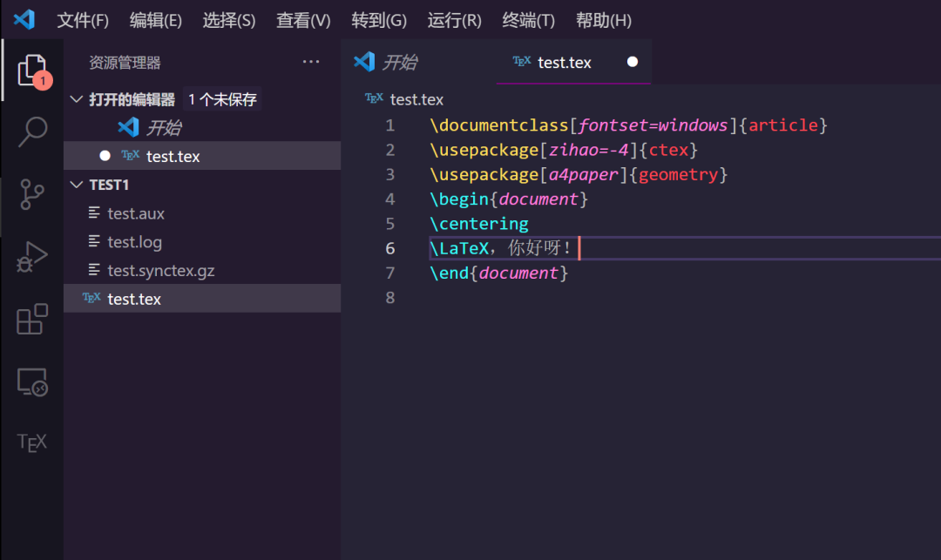This screenshot has height=560, width=941.
Task: Select test.tex in open editors list
Action: point(202,156)
